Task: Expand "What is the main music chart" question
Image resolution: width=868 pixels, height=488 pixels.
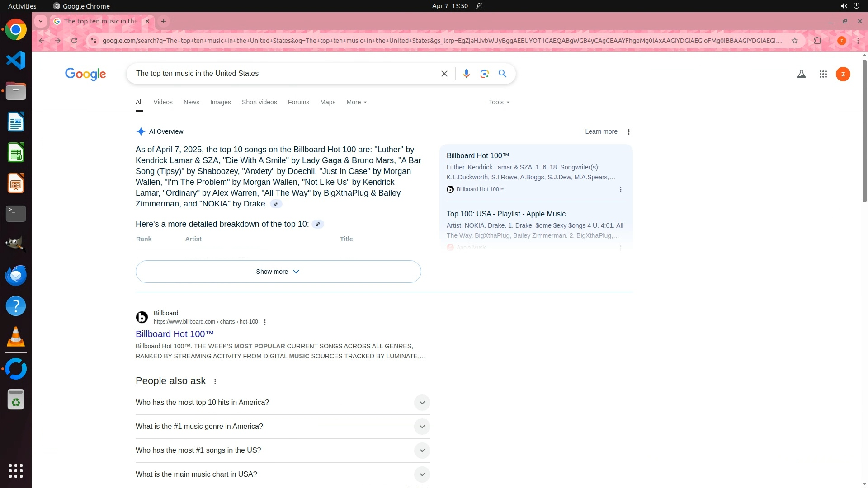Action: (422, 474)
